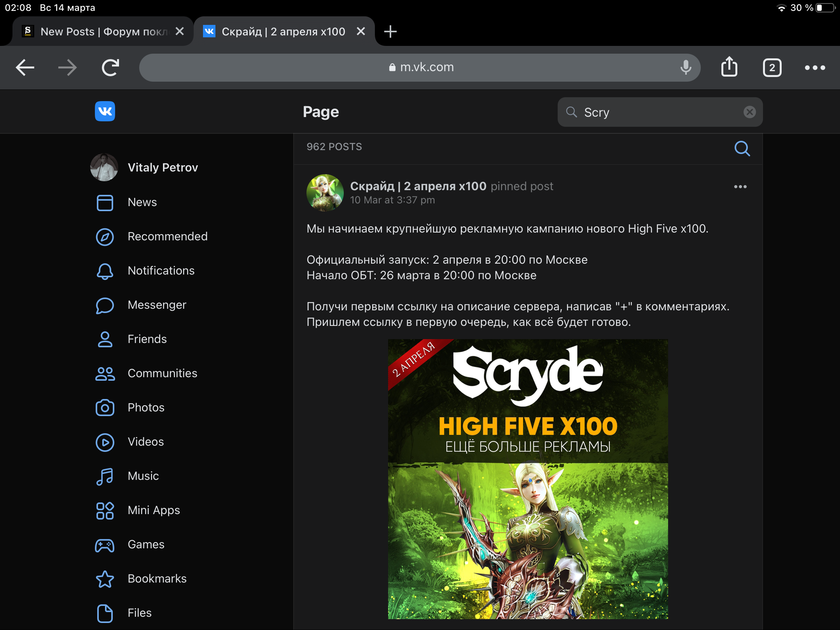Screen dimensions: 840x630
Task: Search within the 962 posts
Action: coord(742,148)
